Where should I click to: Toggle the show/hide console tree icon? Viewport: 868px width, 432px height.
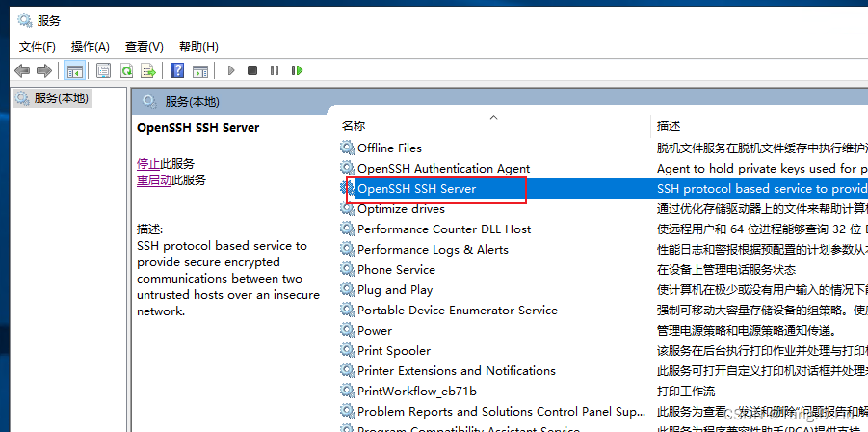[x=74, y=70]
